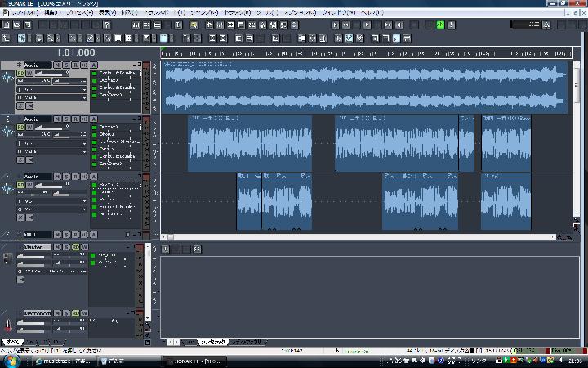Viewport: 588px width, 368px height.
Task: Toggle the Overdrive effect on track 1
Action: point(95,80)
